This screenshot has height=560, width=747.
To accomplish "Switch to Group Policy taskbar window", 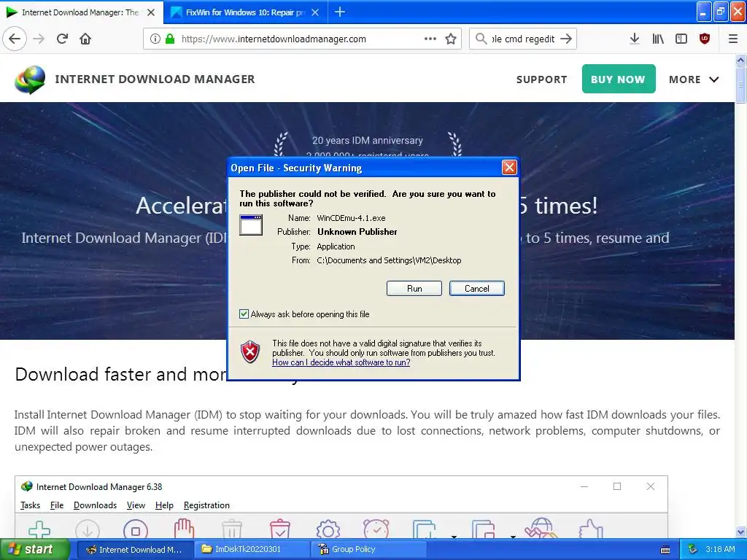I will pyautogui.click(x=368, y=549).
